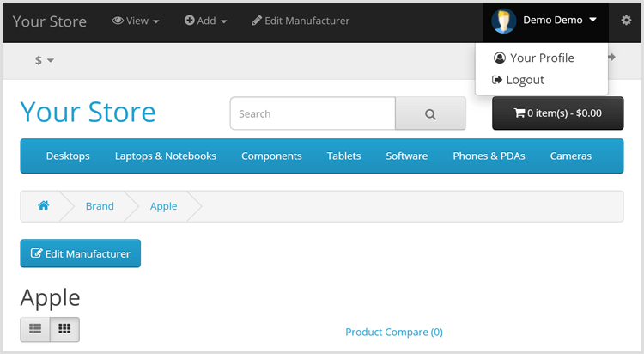The image size is (644, 354).
Task: Click the home breadcrumb icon
Action: [x=44, y=205]
